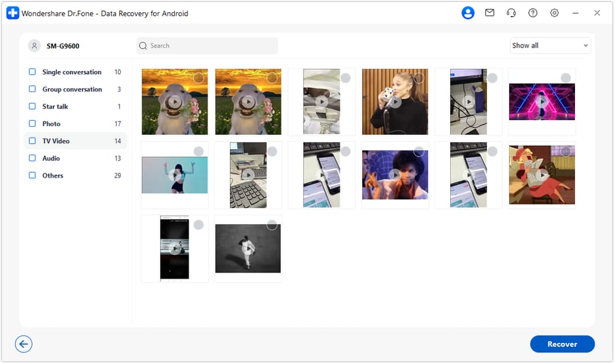
Task: Toggle TV Video checkbox
Action: tap(32, 141)
